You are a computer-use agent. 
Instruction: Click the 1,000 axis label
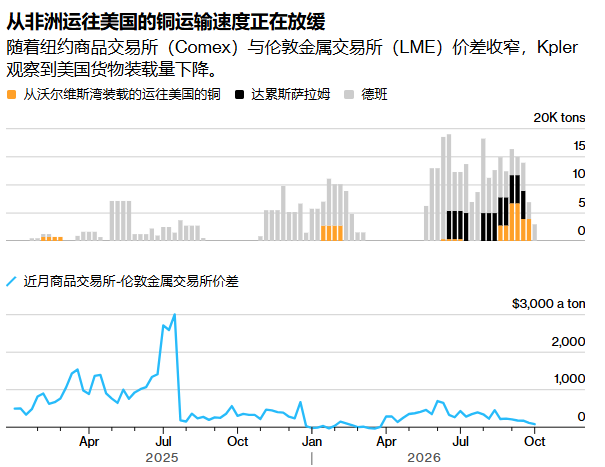(570, 379)
